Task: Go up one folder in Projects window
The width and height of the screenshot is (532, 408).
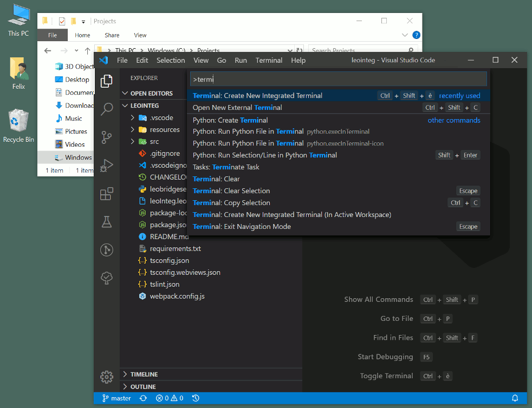Action: coord(88,51)
